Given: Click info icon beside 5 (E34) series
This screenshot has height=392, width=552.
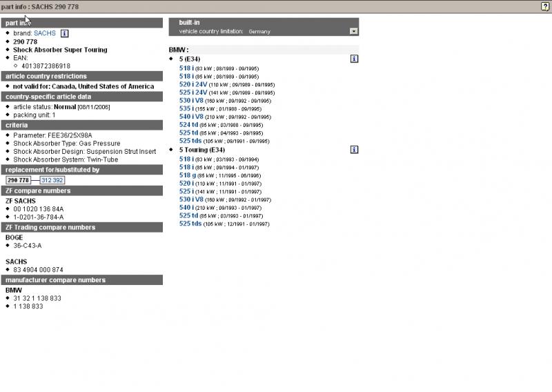Looking at the screenshot, I should tap(354, 59).
